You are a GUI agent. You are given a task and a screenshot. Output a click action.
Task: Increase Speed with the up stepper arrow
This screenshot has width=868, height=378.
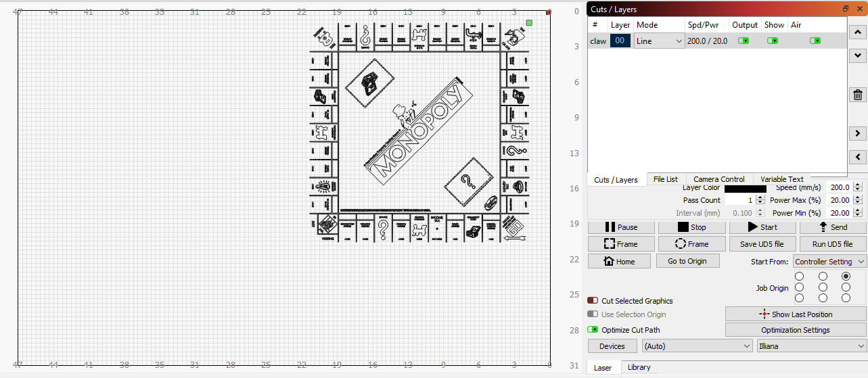pyautogui.click(x=859, y=185)
